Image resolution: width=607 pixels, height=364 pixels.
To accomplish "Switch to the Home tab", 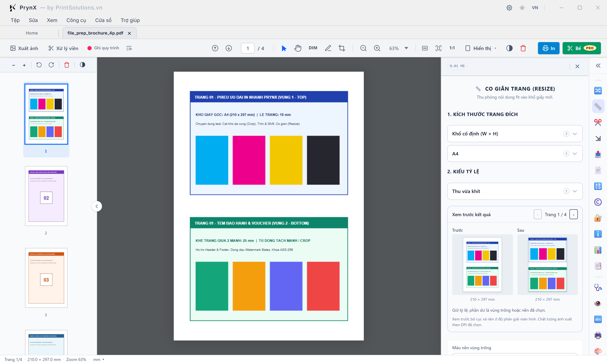I will point(32,33).
